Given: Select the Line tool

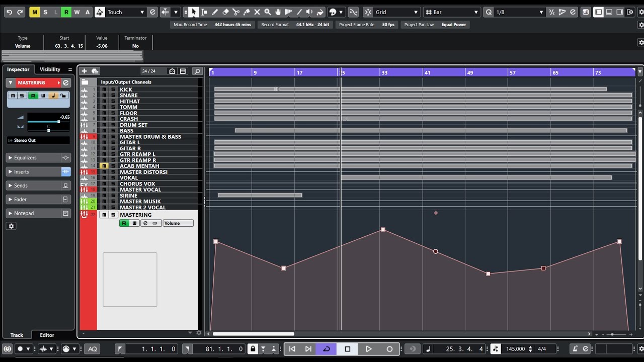Looking at the screenshot, I should coord(299,12).
